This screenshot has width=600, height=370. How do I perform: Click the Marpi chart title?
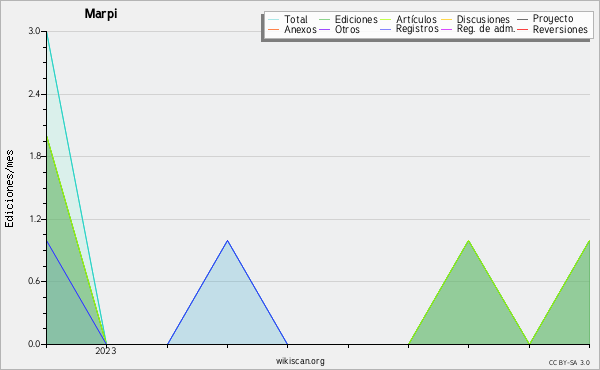click(101, 14)
